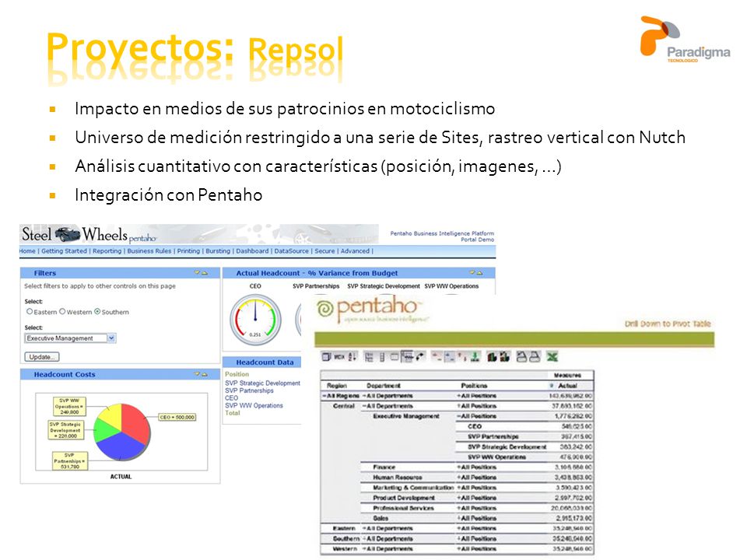The image size is (747, 560).
Task: Expand All Departments in Eastern row
Action: (364, 529)
